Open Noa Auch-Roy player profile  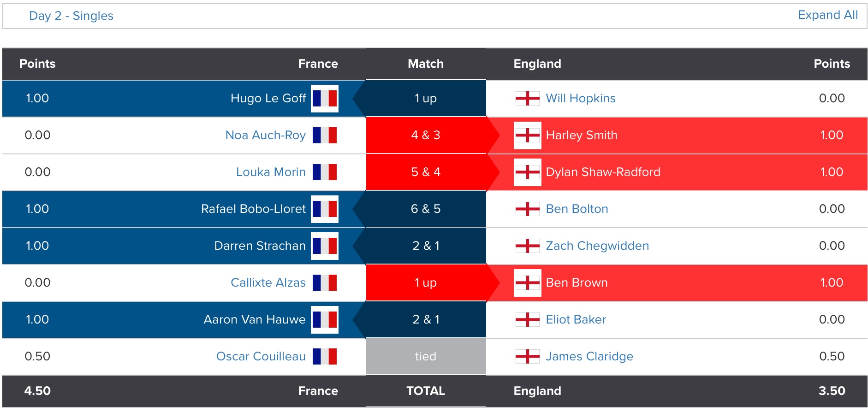tap(265, 135)
